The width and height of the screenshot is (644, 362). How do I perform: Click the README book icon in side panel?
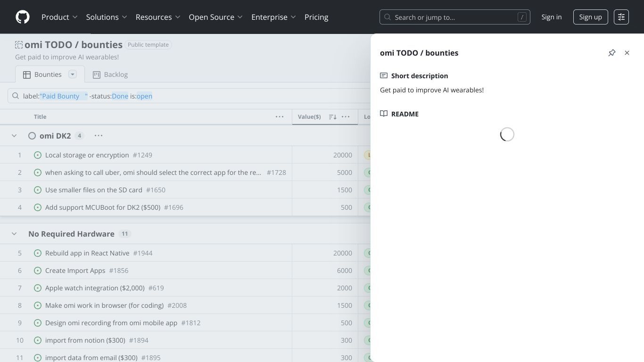(x=384, y=114)
